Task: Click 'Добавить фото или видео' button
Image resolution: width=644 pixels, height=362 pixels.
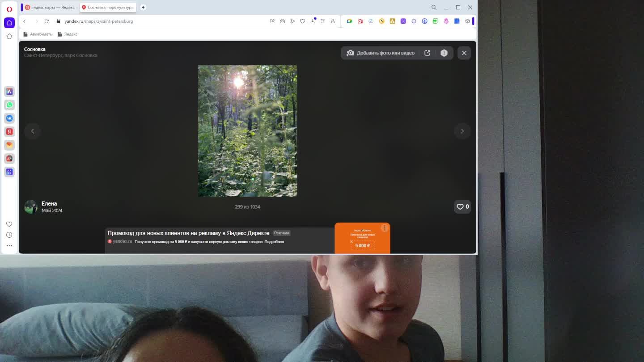Action: 381,53
